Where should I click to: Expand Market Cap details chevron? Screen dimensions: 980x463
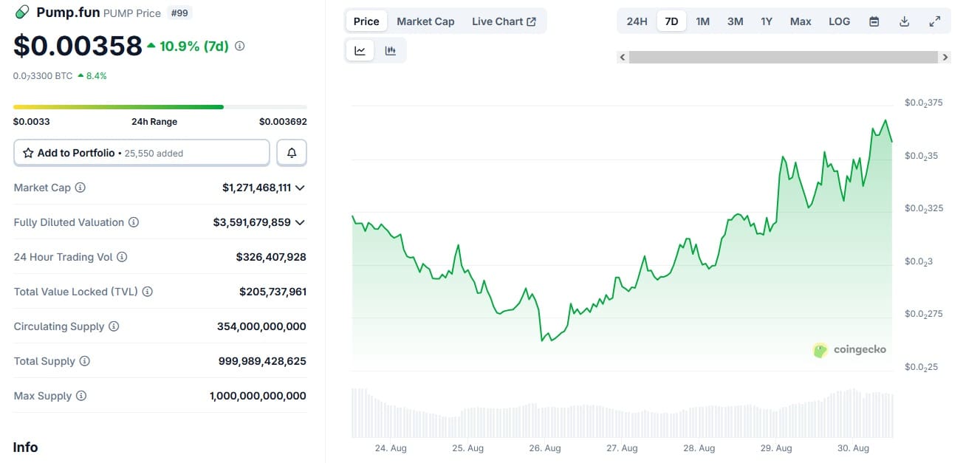[x=300, y=188]
